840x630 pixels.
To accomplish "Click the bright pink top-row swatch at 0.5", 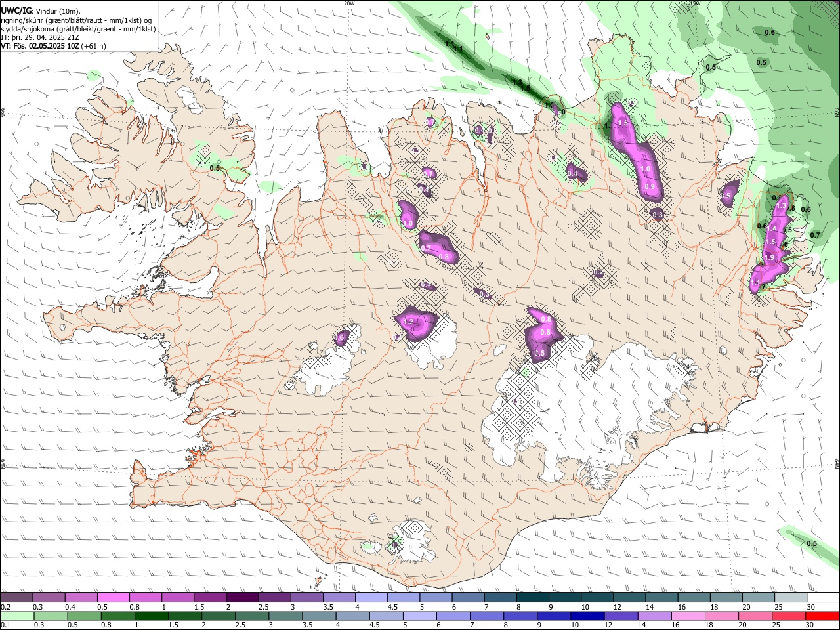I will [113, 598].
